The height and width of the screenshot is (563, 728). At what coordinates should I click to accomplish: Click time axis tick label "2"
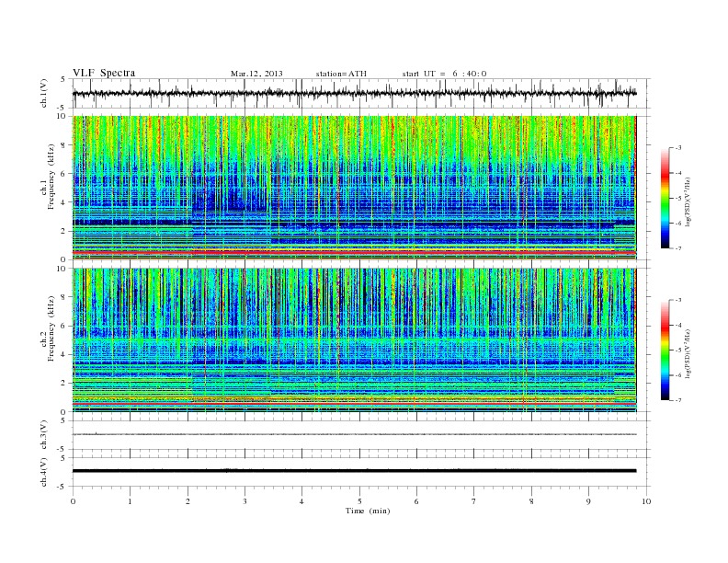point(188,501)
